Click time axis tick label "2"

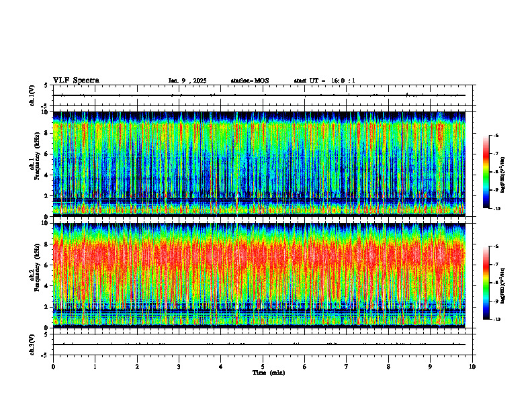tap(137, 367)
